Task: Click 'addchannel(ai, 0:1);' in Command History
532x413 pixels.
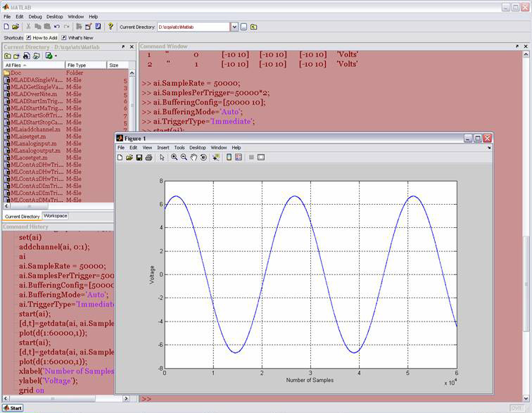Action: click(x=54, y=247)
